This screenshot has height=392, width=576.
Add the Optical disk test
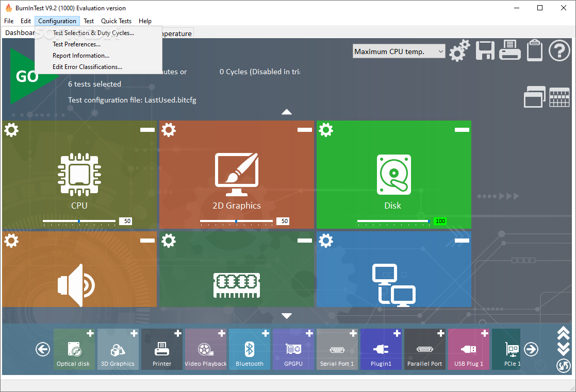click(x=90, y=333)
